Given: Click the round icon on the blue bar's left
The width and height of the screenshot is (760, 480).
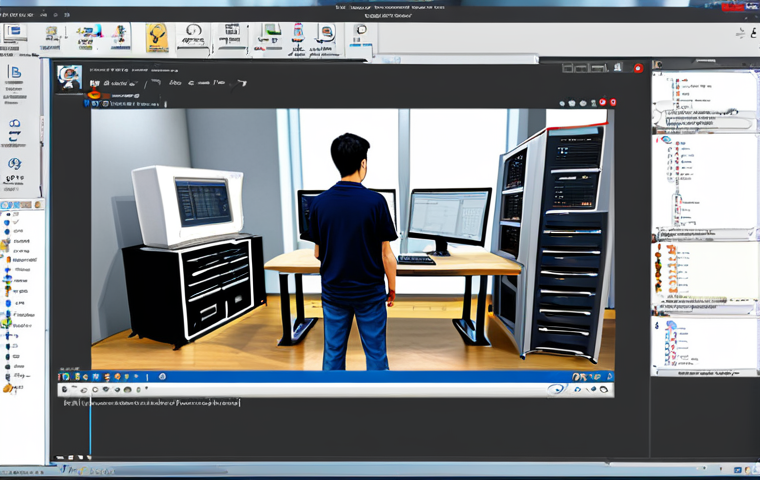Looking at the screenshot, I should pos(162,376).
